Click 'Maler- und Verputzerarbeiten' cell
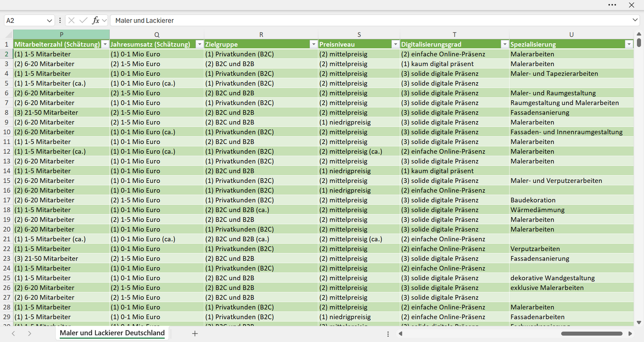Screen dimensions: 644x342 coord(571,181)
